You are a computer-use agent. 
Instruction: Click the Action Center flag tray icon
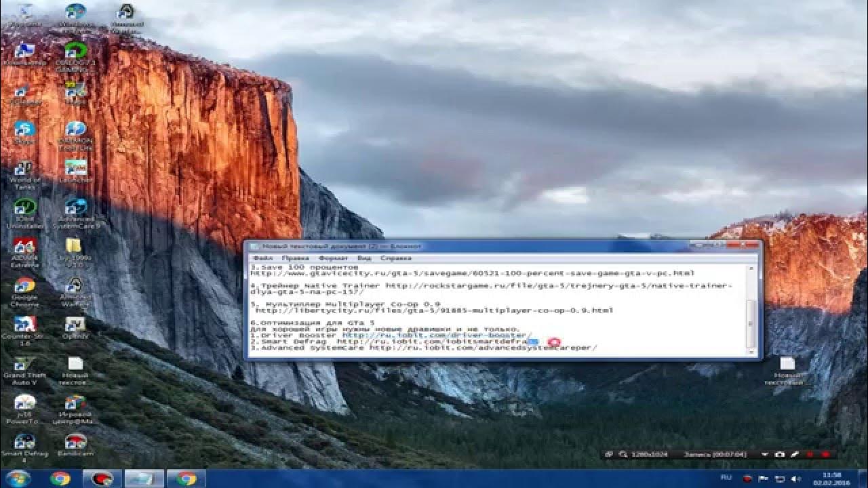pyautogui.click(x=764, y=479)
